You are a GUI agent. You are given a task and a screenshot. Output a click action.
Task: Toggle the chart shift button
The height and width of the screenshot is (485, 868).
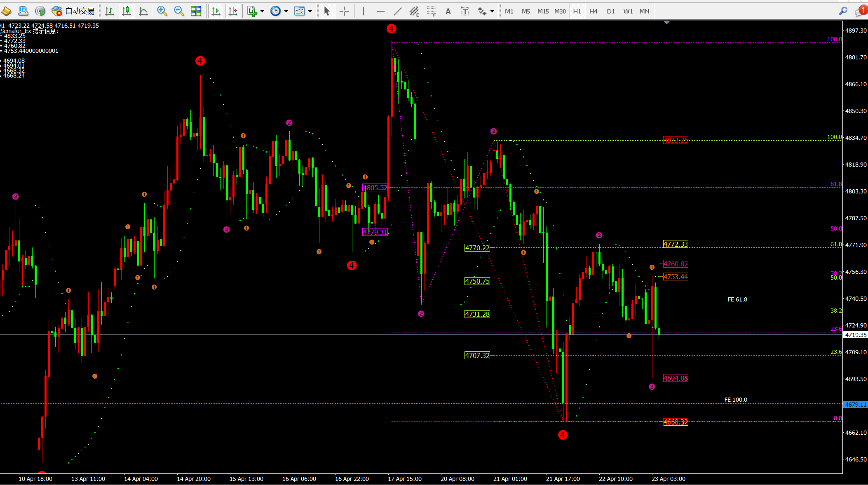pos(233,11)
